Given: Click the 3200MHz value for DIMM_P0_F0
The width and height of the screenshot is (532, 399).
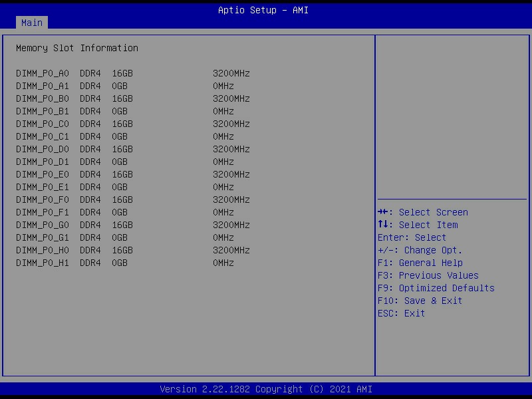Looking at the screenshot, I should tap(231, 200).
